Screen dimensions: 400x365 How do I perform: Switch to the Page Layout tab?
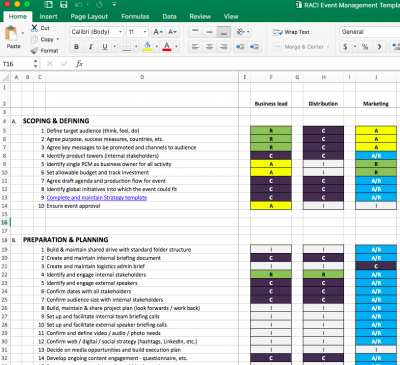click(x=89, y=17)
